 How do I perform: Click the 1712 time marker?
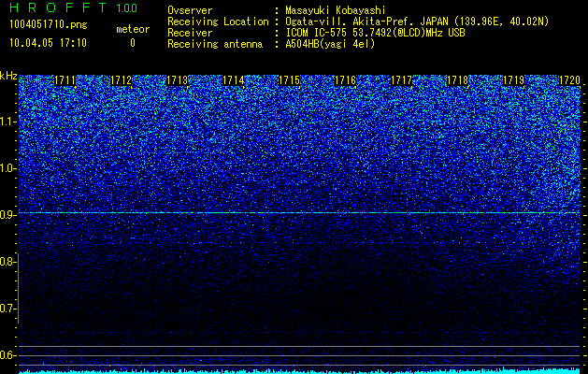point(122,80)
